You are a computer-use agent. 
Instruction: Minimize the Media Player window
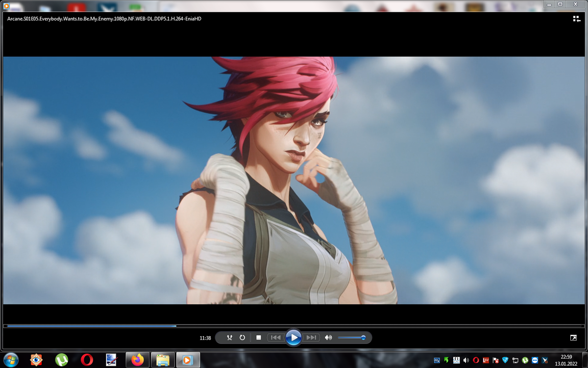548,4
